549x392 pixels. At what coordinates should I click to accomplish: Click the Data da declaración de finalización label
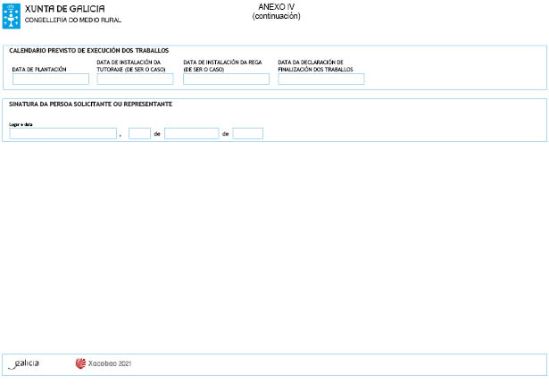pos(316,65)
